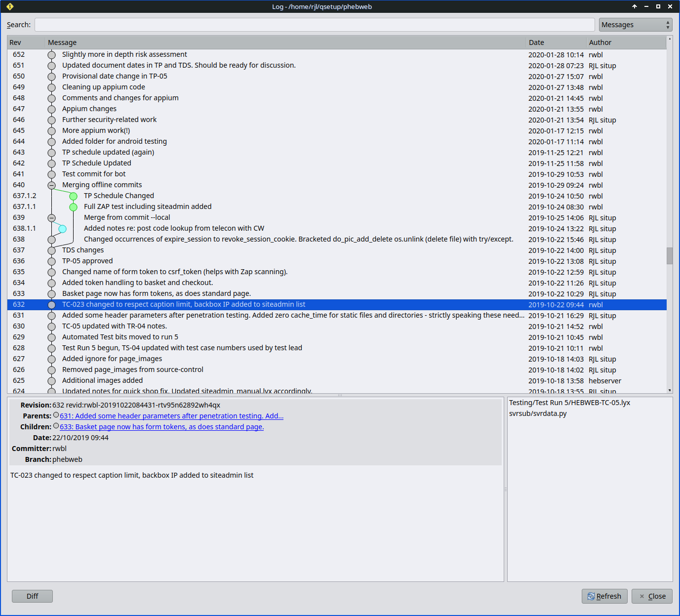
Task: Select 'Test commit for bot' row
Action: point(337,174)
